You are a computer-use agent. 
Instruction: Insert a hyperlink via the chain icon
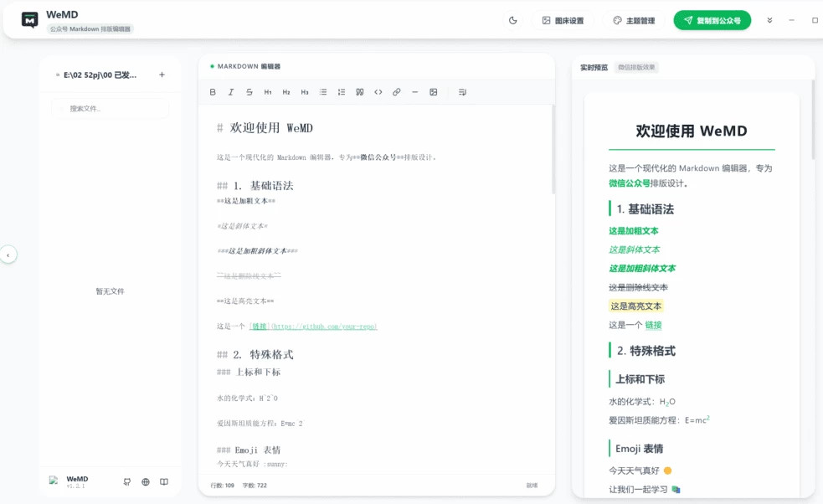(x=396, y=92)
